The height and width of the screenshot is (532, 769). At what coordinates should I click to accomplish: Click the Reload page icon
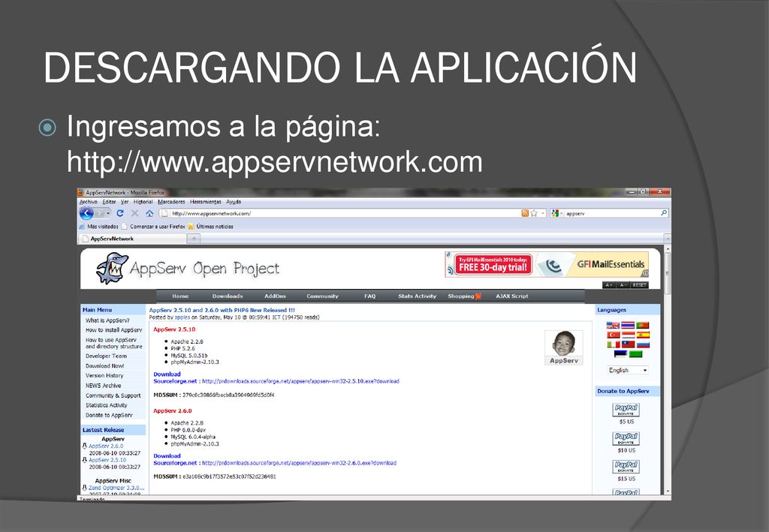point(120,213)
